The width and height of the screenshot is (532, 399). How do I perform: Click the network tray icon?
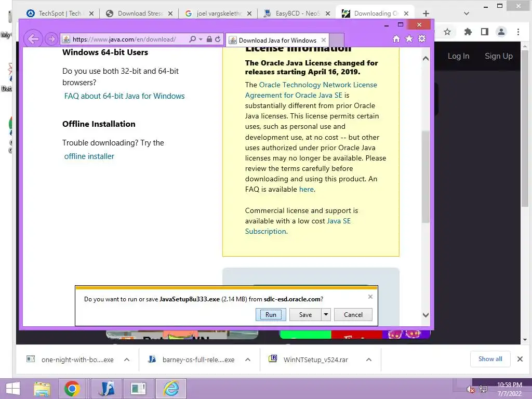483,389
